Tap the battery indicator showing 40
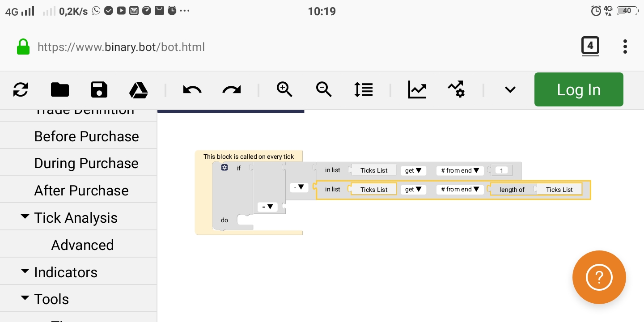 627,11
